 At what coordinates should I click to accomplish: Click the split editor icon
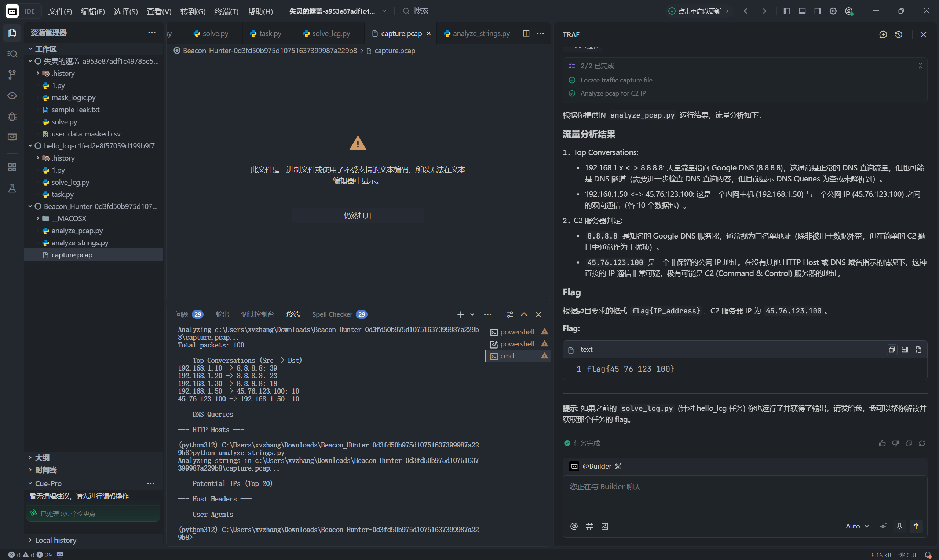tap(526, 33)
